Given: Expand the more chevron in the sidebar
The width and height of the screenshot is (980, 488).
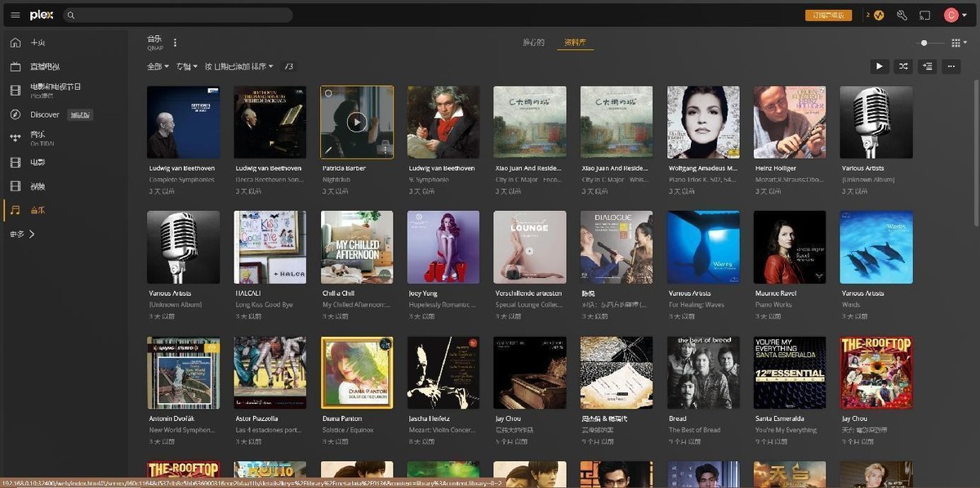Looking at the screenshot, I should click(x=32, y=234).
